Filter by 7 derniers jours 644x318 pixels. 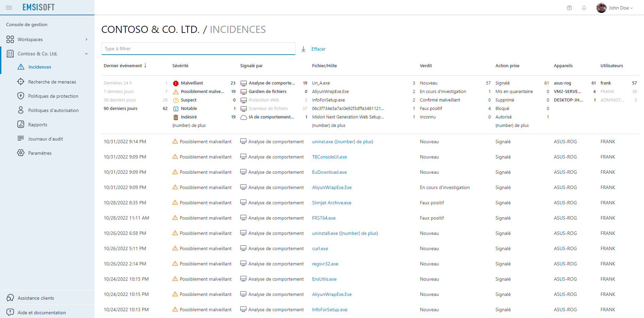tap(119, 91)
